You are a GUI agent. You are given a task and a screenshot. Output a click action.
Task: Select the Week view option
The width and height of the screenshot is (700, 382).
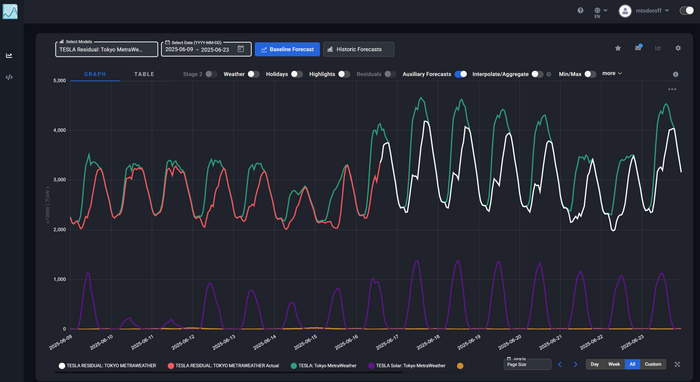(x=614, y=365)
